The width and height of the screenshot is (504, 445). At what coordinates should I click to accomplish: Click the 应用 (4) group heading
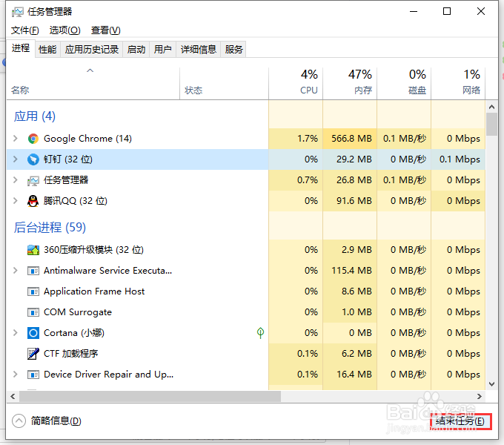pos(35,116)
